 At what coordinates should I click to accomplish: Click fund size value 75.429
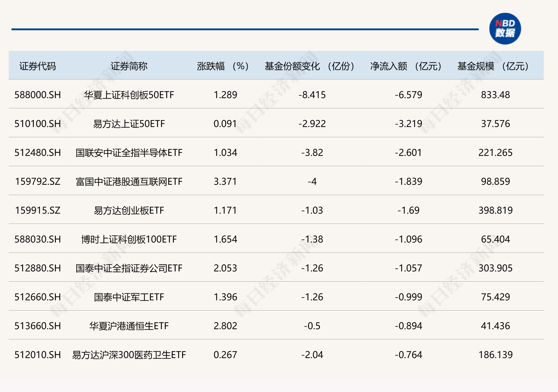coord(495,297)
